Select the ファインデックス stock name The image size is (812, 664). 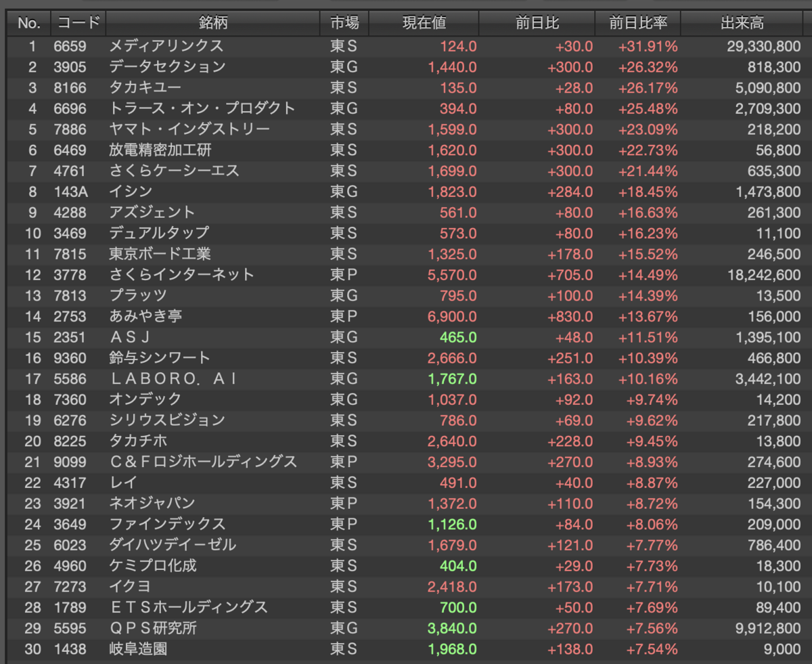166,524
